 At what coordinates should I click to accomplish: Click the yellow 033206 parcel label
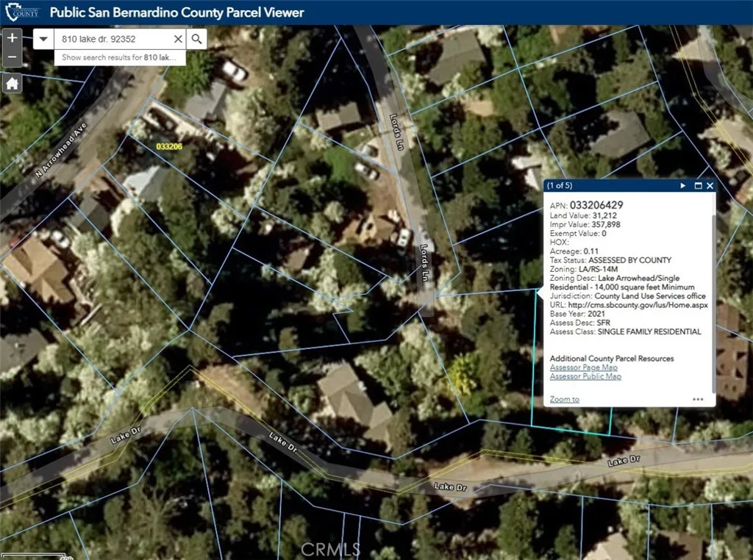click(169, 146)
